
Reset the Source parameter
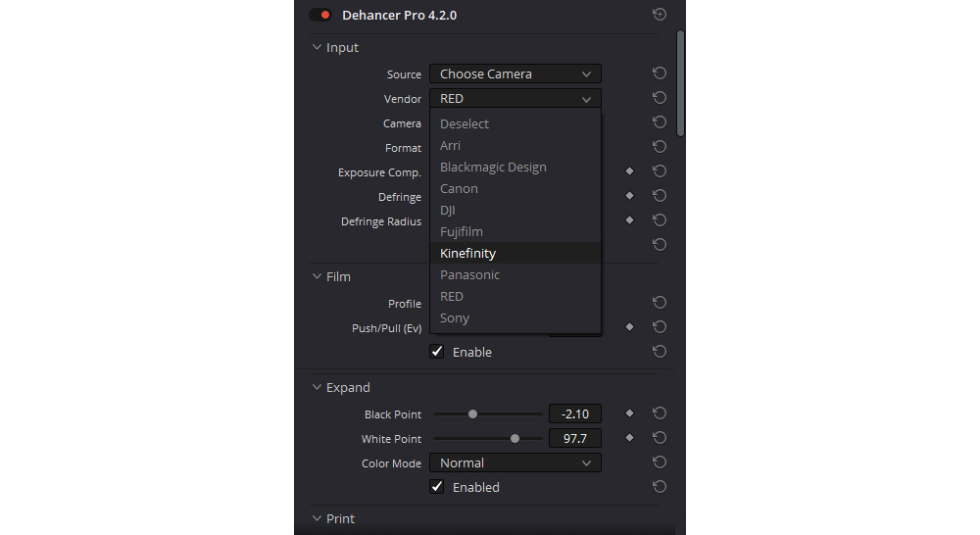[x=660, y=73]
